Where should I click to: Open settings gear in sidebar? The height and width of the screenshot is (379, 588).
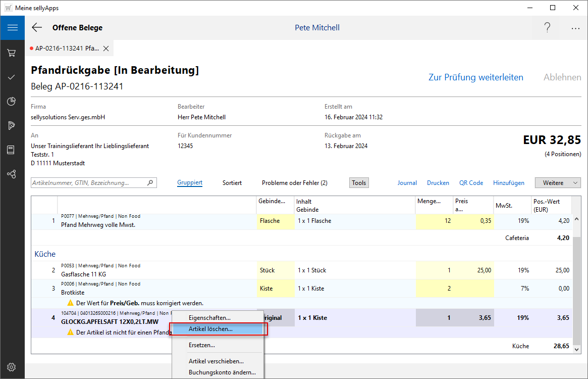point(12,367)
